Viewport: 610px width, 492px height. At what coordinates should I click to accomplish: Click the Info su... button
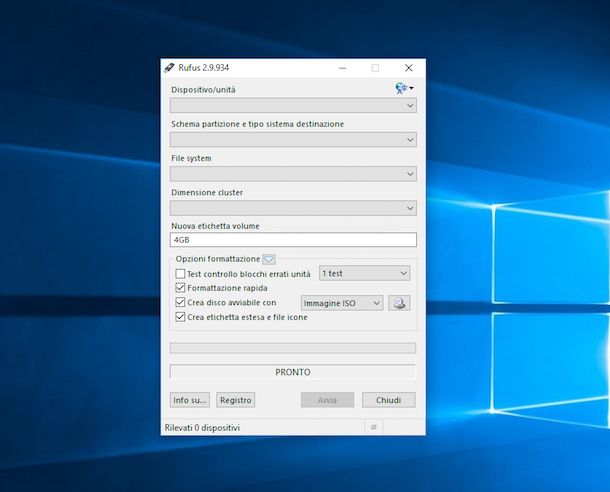coord(190,400)
